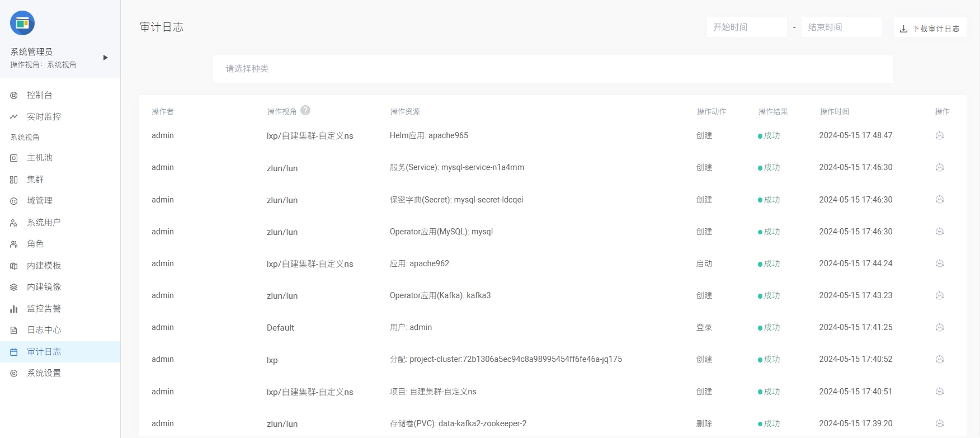This screenshot has height=438, width=980.
Task: Open 系统设置 from the sidebar
Action: [44, 373]
